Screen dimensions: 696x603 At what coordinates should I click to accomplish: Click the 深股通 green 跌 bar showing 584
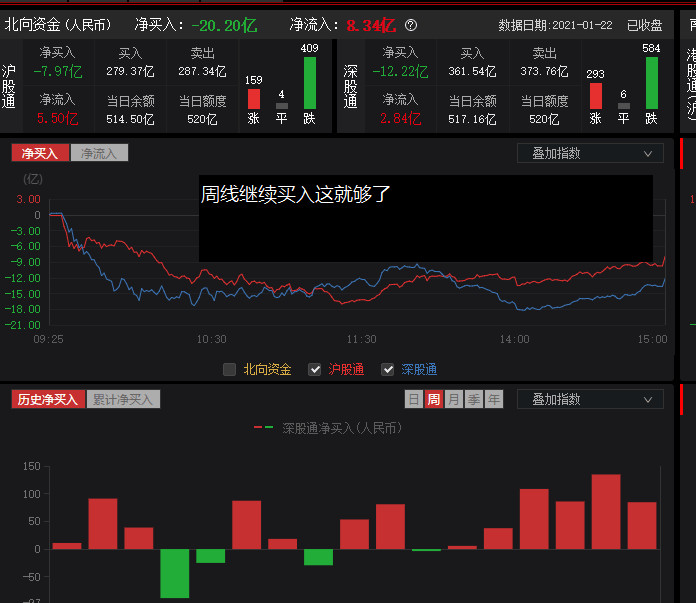[x=652, y=83]
